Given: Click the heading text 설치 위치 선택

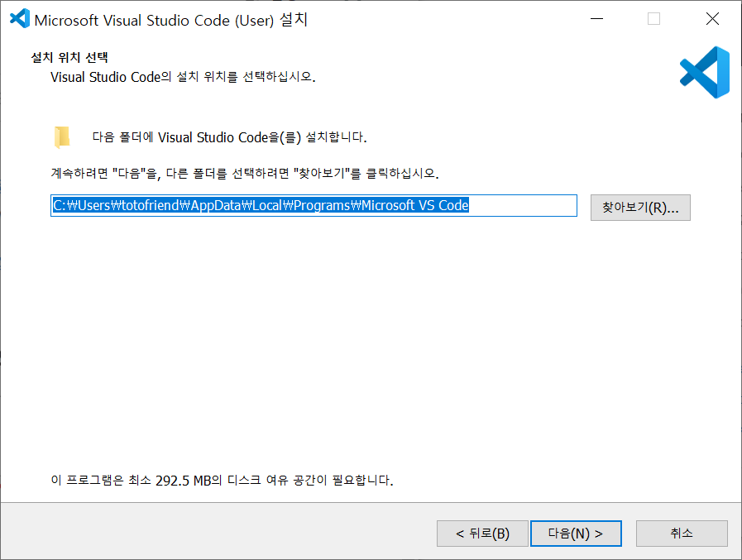Looking at the screenshot, I should click(69, 57).
